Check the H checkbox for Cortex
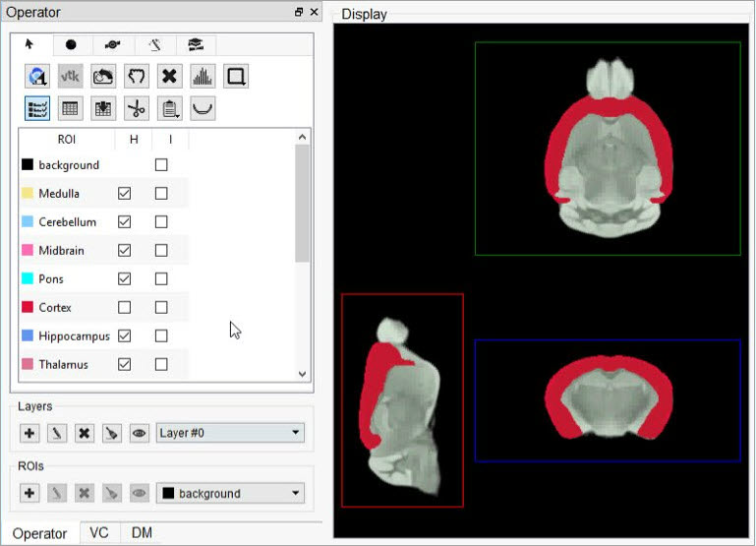The width and height of the screenshot is (756, 546). (124, 308)
